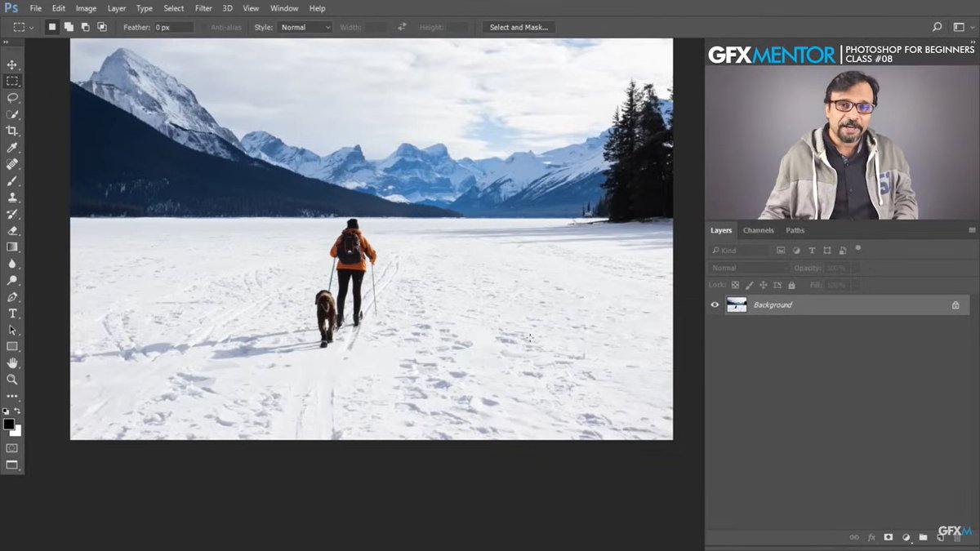The image size is (980, 551).
Task: Click the Feather value field
Action: pyautogui.click(x=174, y=27)
